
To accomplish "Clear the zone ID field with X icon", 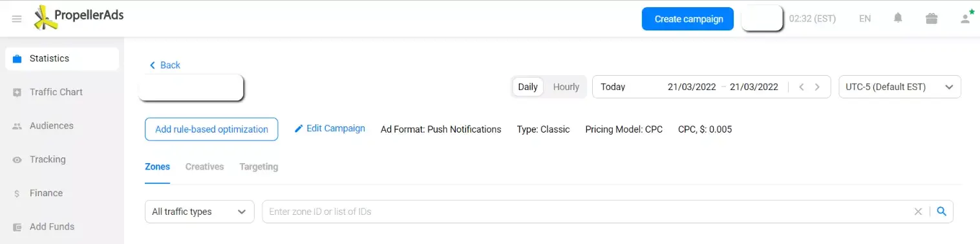I will [918, 211].
